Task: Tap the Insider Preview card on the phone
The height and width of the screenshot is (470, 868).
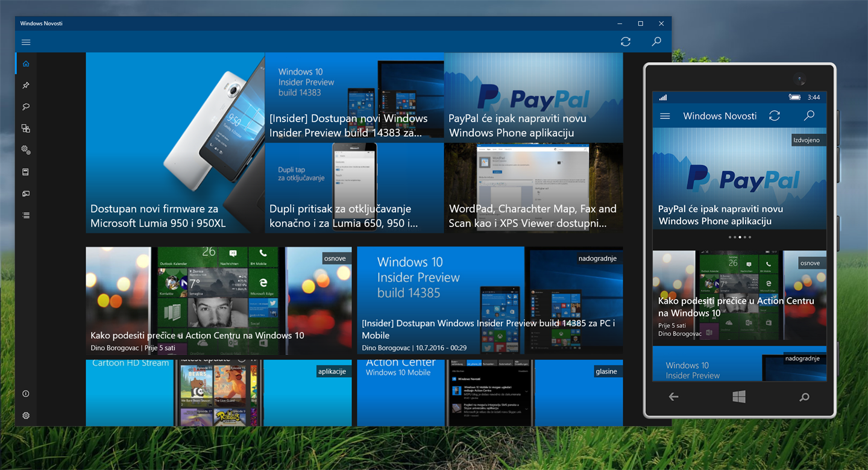Action: [x=740, y=363]
